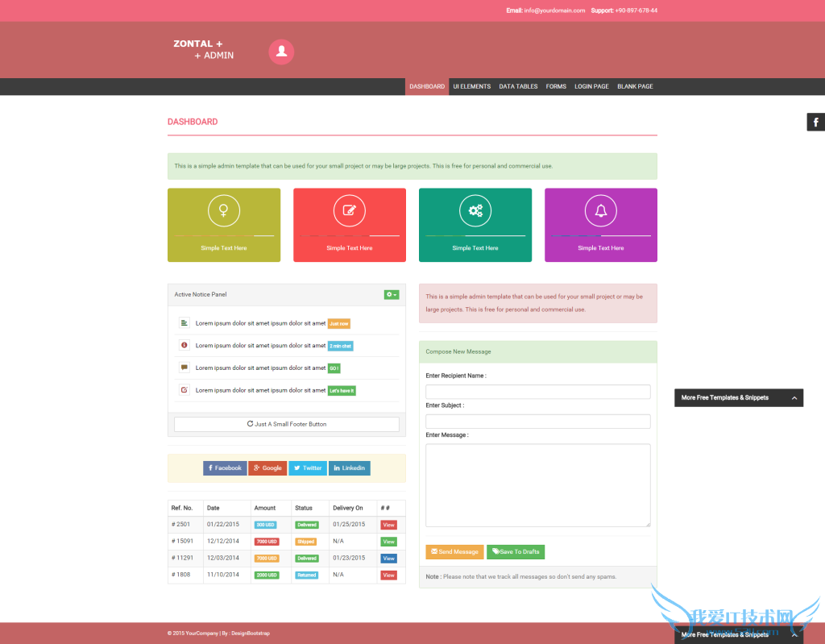The height and width of the screenshot is (644, 825).
Task: Click the female gender icon on olive panel
Action: point(224,210)
